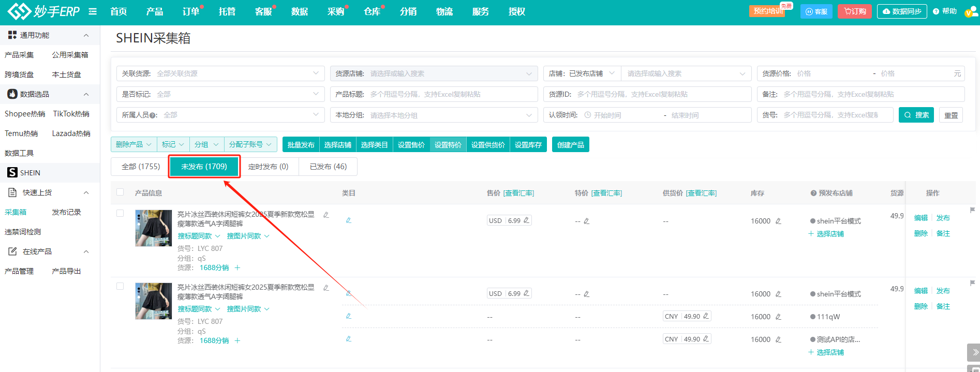
Task: Switch to 已发布 (46) tab
Action: (328, 167)
